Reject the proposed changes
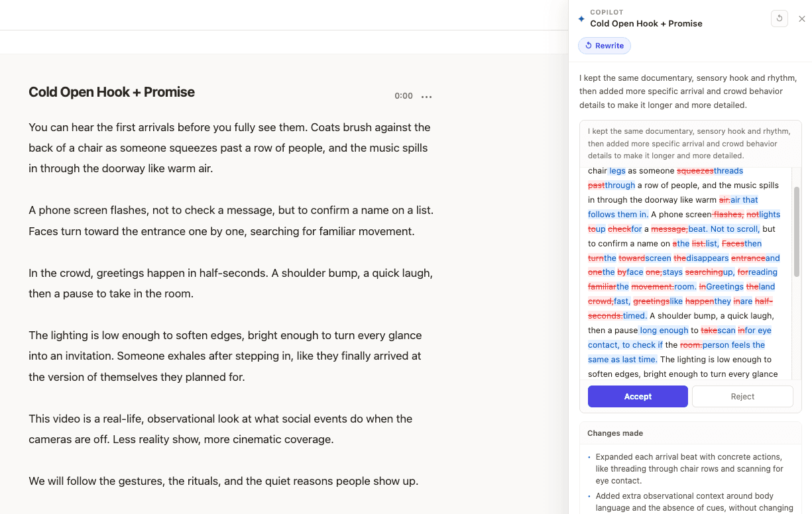812x514 pixels. click(x=742, y=396)
